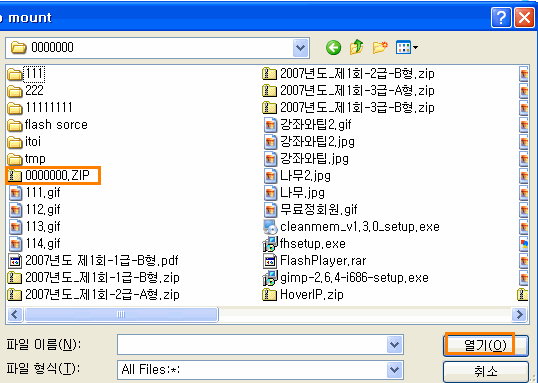Select the 114.gif image file
Screen dimensions: 538x383
tap(34, 244)
